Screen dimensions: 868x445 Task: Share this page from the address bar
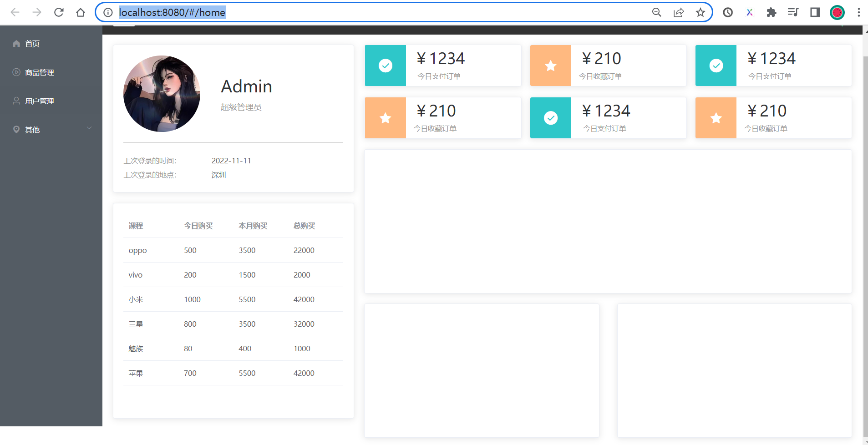click(679, 12)
